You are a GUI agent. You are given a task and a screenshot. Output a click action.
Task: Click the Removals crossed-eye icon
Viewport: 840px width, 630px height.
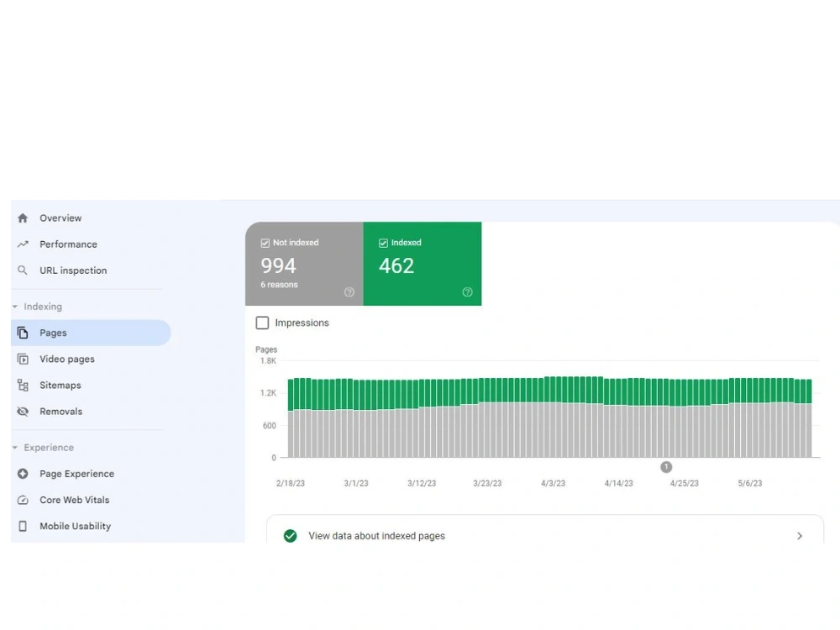pyautogui.click(x=23, y=412)
